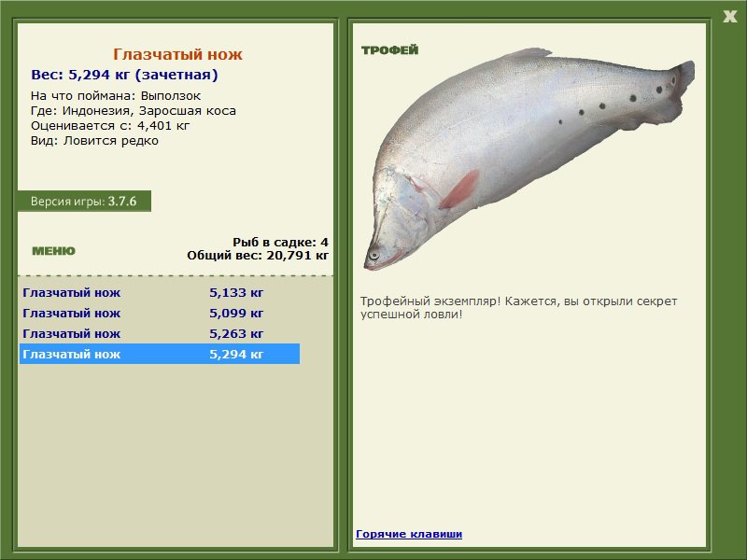Click the Рыб в садке: 4 counter

[x=281, y=242]
